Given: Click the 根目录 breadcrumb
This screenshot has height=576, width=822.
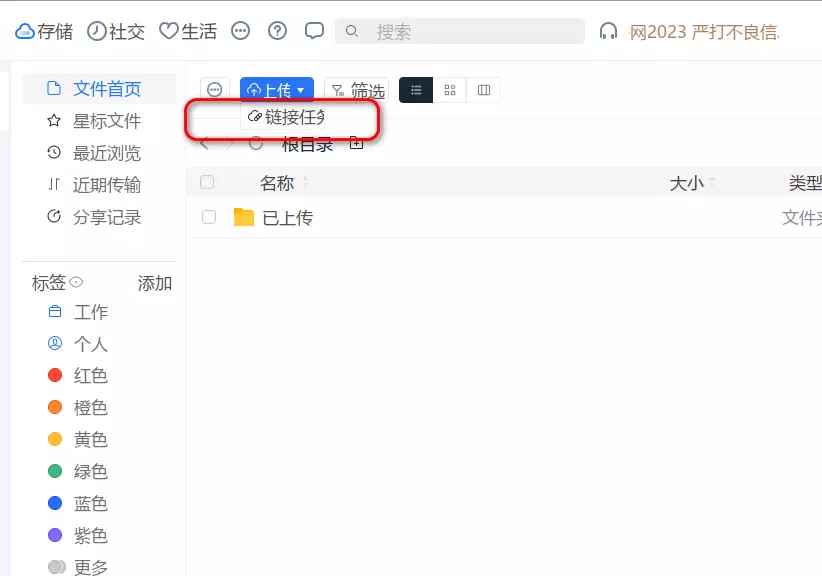Looking at the screenshot, I should click(307, 144).
